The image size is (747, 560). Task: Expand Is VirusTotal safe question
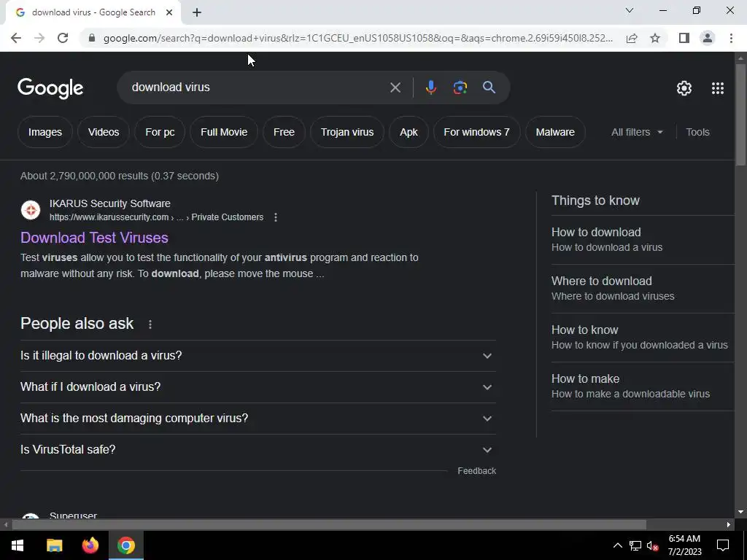click(258, 450)
